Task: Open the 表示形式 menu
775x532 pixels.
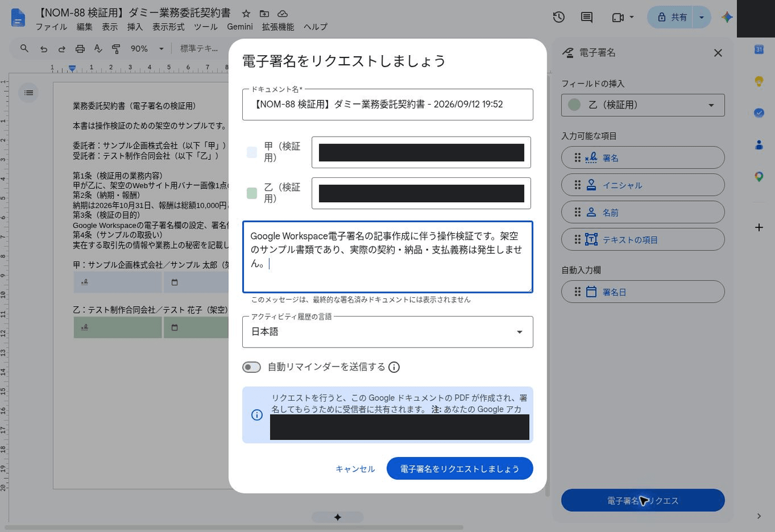Action: click(x=168, y=27)
